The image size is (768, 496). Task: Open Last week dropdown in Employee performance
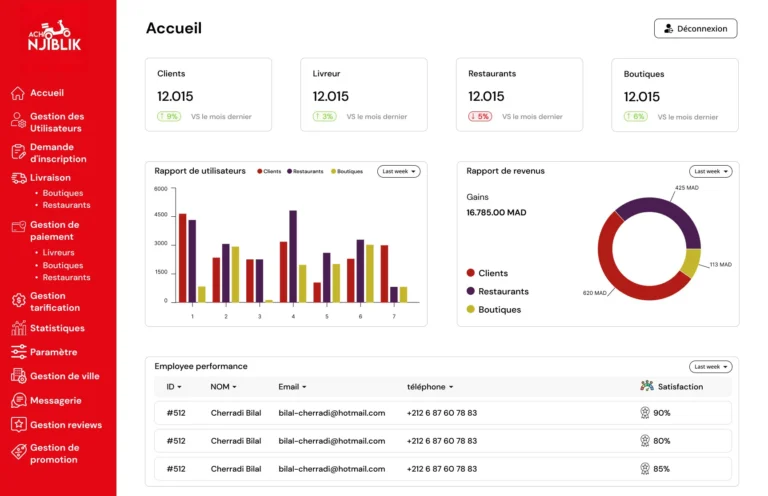(x=711, y=367)
